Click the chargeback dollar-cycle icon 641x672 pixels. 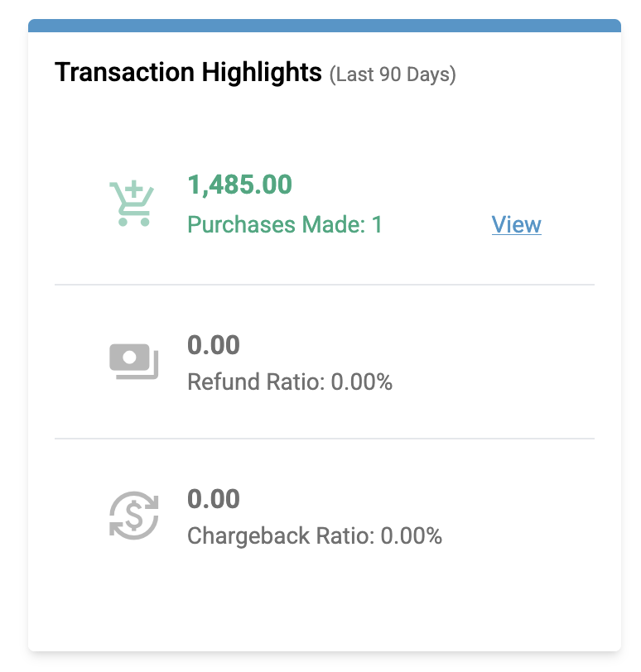tap(133, 515)
